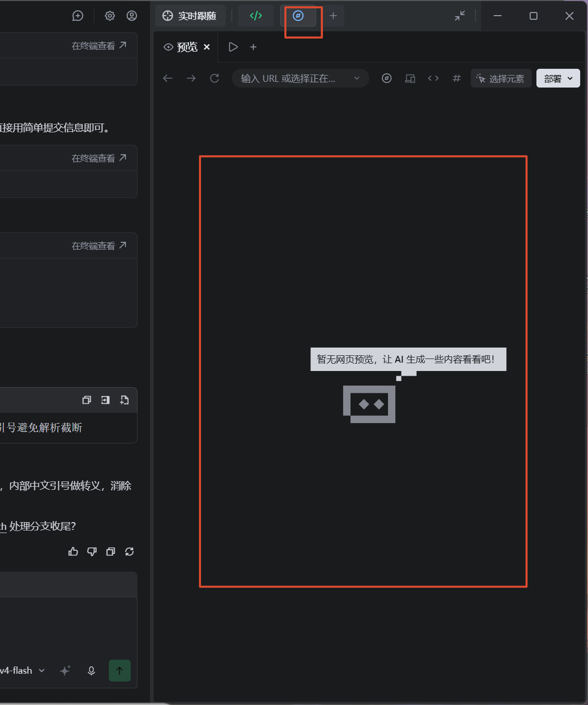Go forward with the right arrow

pos(191,78)
